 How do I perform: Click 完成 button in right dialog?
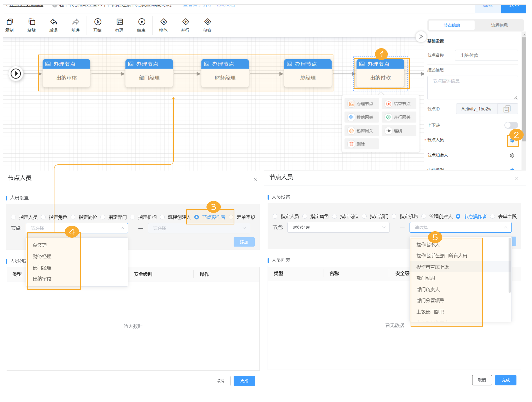point(505,380)
